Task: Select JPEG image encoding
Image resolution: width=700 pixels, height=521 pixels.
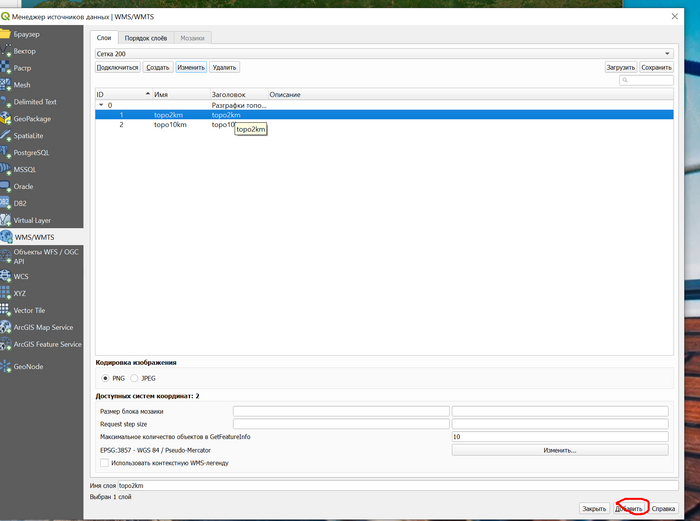Action: point(134,378)
